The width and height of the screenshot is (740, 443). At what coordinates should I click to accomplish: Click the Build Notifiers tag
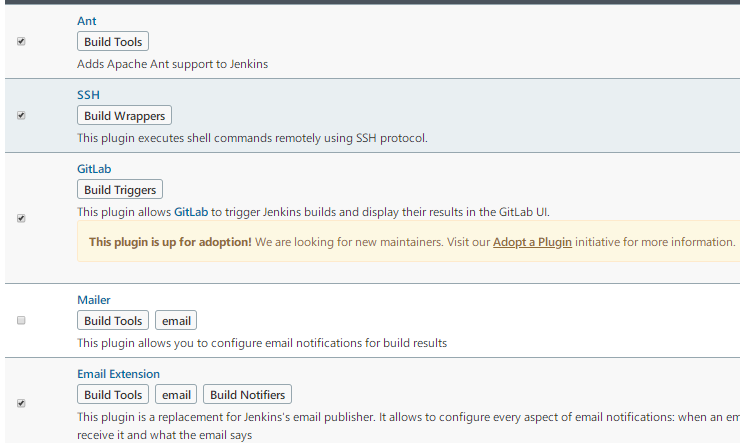pyautogui.click(x=247, y=395)
